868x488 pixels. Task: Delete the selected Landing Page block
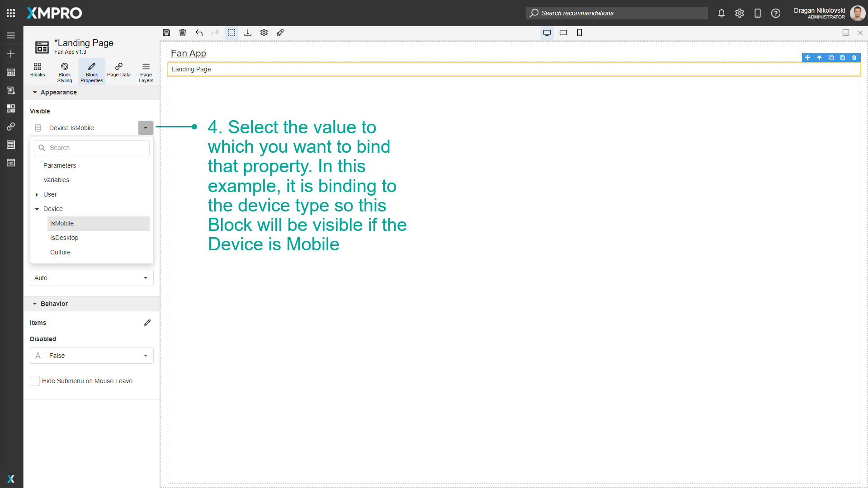854,57
